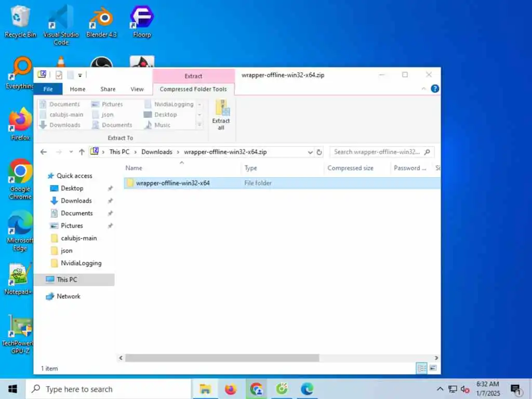
Task: Launch Floorp browser desktop shortcut
Action: pyautogui.click(x=142, y=22)
